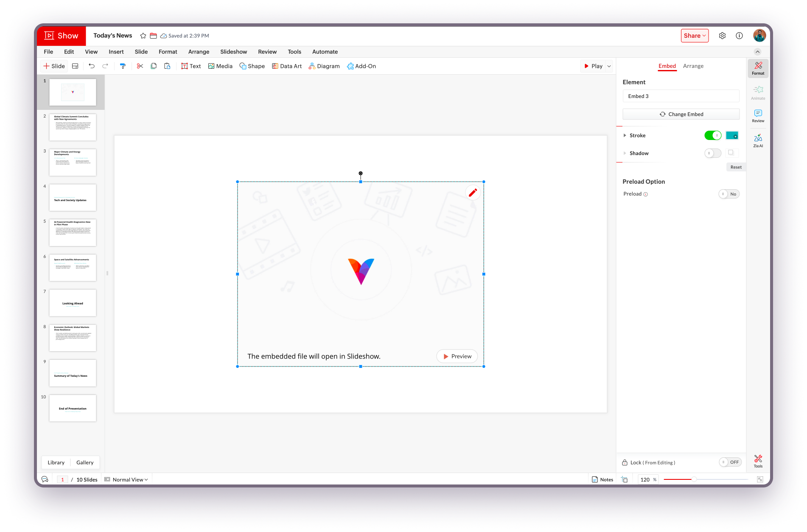Open the File menu

48,52
